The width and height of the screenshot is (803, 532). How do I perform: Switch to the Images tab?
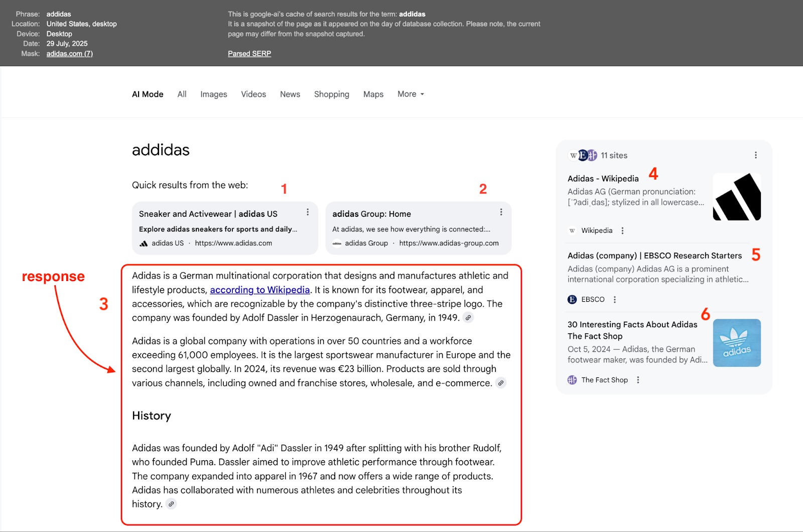213,94
